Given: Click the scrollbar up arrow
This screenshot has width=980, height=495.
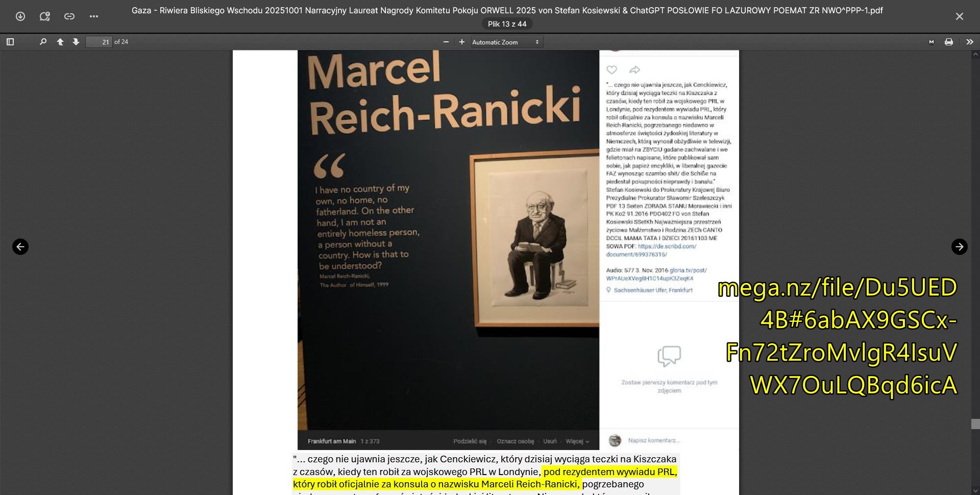Looking at the screenshot, I should pyautogui.click(x=975, y=54).
